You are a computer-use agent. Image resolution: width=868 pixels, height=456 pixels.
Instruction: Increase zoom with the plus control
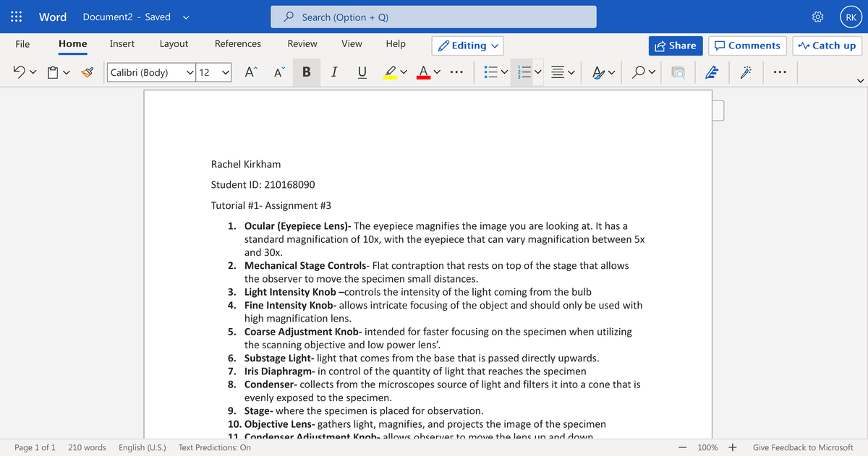[732, 447]
